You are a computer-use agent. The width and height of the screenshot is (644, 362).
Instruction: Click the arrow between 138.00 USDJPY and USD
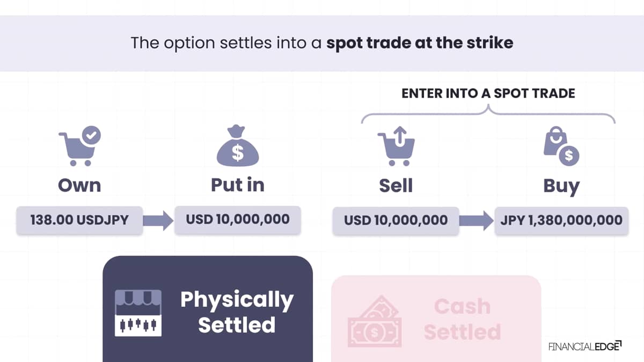159,220
